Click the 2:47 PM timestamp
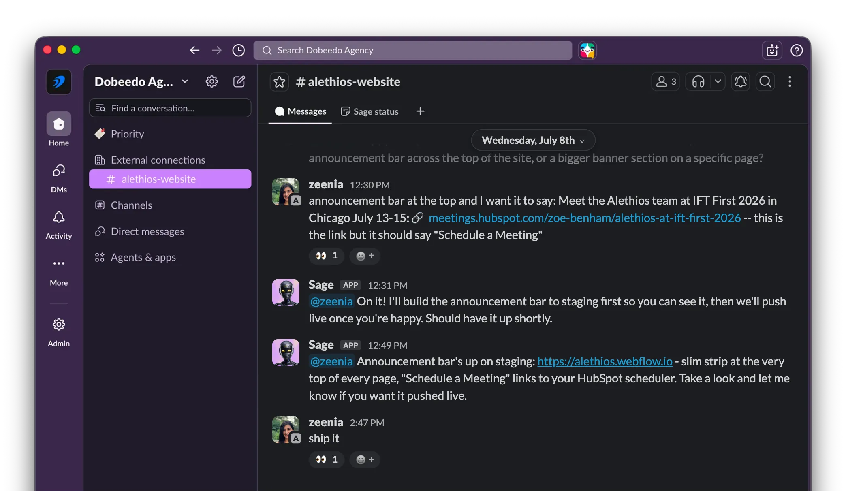The image size is (846, 504). tap(367, 423)
